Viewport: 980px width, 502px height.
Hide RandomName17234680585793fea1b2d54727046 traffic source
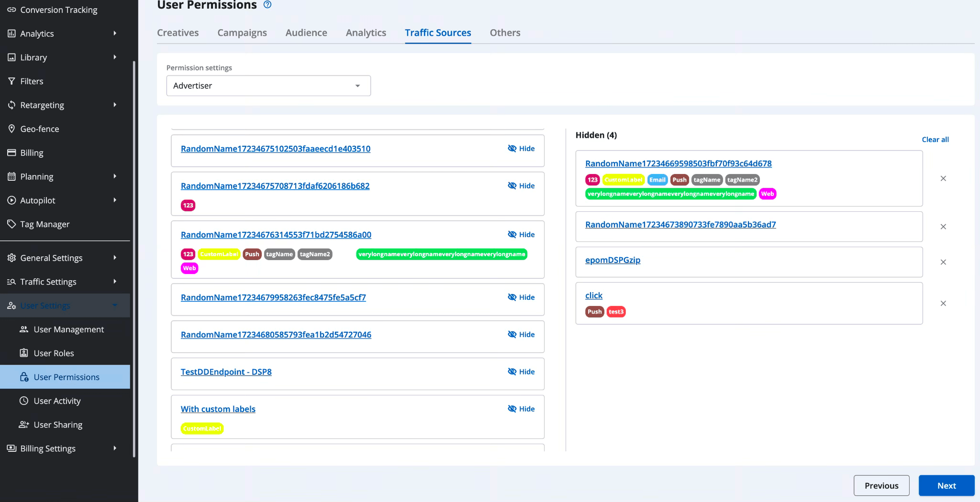coord(521,335)
